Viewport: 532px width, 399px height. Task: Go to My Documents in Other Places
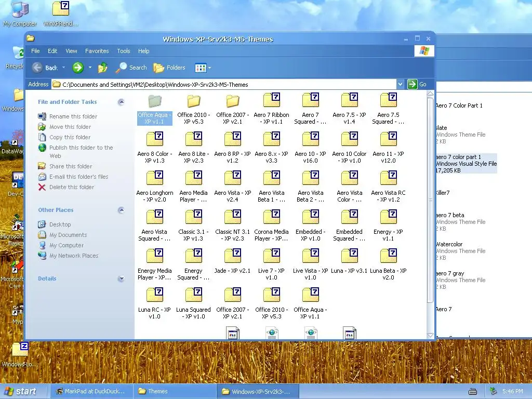coord(62,235)
